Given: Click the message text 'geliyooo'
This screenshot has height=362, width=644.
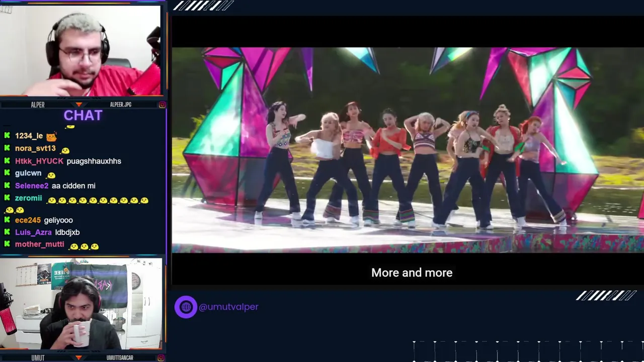Looking at the screenshot, I should (x=58, y=220).
